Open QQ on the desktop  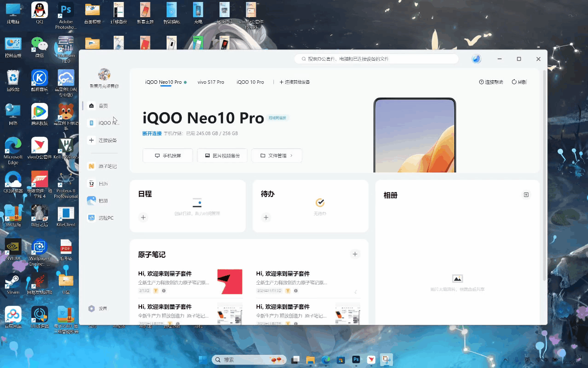click(40, 13)
